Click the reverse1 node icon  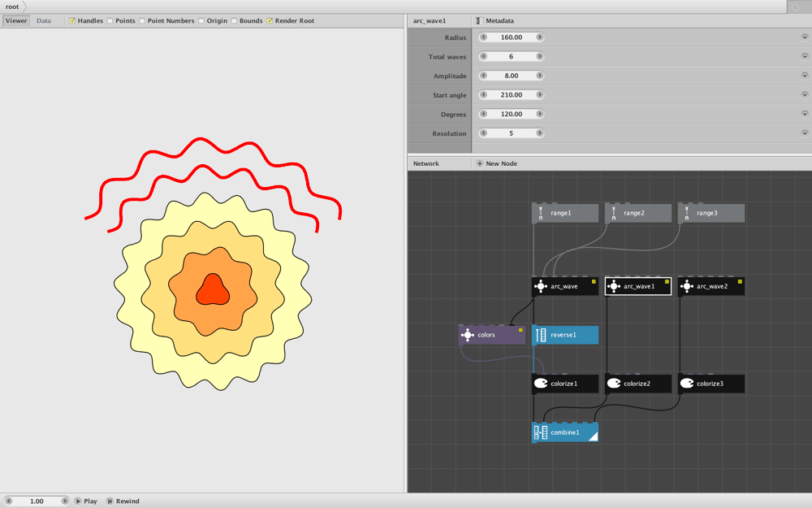541,335
